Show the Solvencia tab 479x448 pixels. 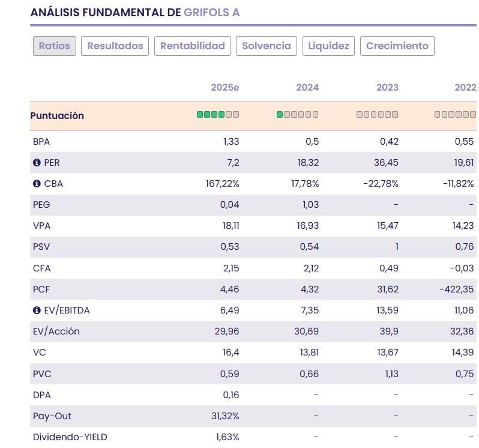tap(267, 46)
